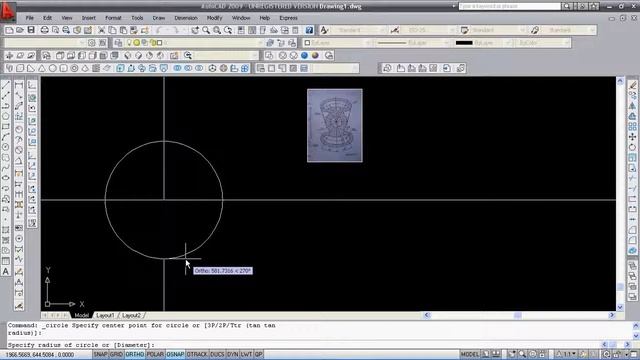Switch to the Layout2 tab
The image size is (640, 360).
[x=131, y=316]
